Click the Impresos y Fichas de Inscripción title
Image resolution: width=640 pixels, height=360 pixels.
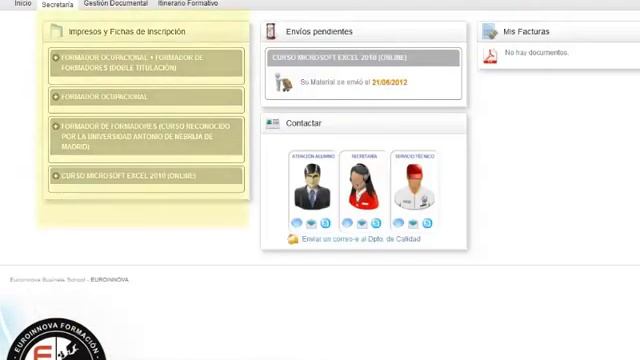point(127,31)
